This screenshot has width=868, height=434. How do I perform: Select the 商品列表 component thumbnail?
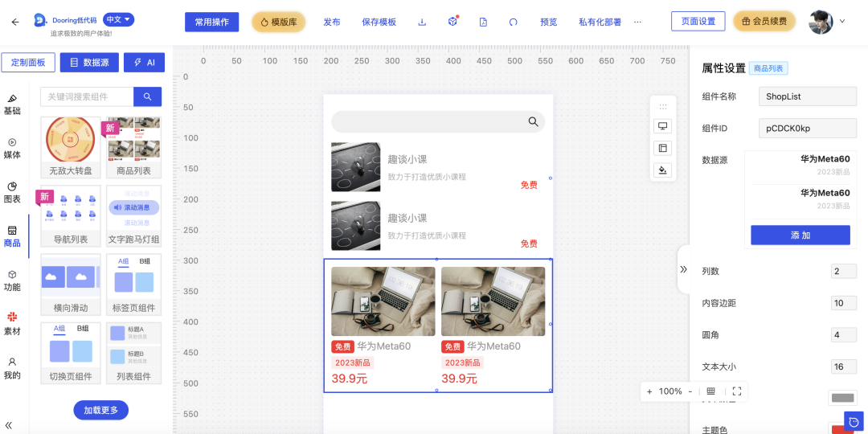(134, 147)
